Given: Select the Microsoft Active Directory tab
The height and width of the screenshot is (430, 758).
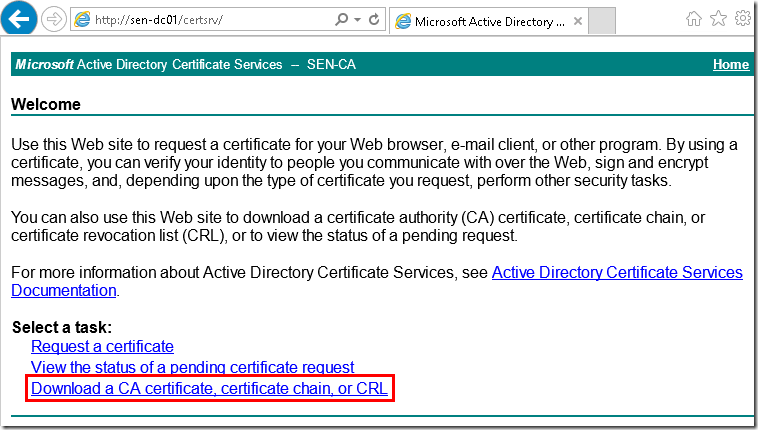Looking at the screenshot, I should 488,21.
